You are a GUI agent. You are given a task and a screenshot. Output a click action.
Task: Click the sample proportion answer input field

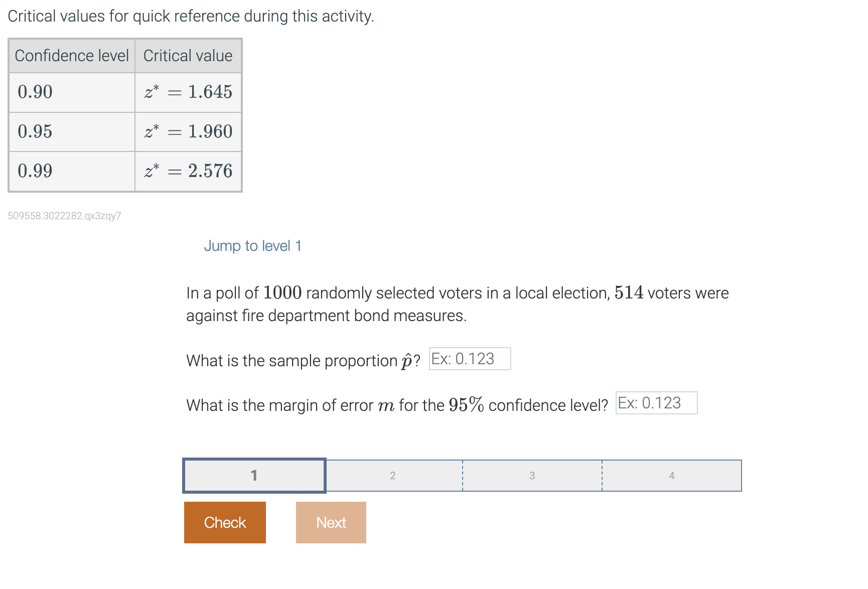[x=469, y=359]
